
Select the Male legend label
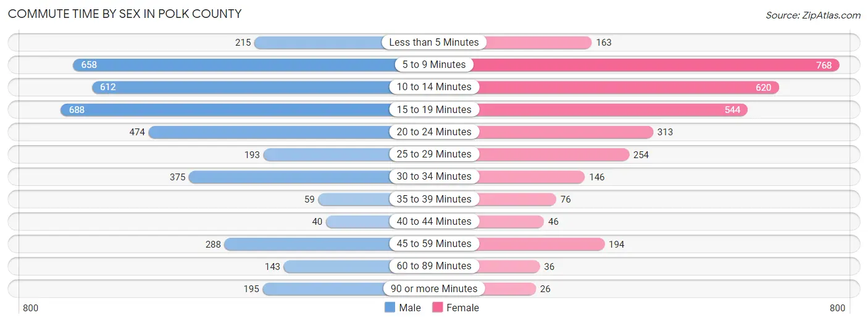(410, 308)
